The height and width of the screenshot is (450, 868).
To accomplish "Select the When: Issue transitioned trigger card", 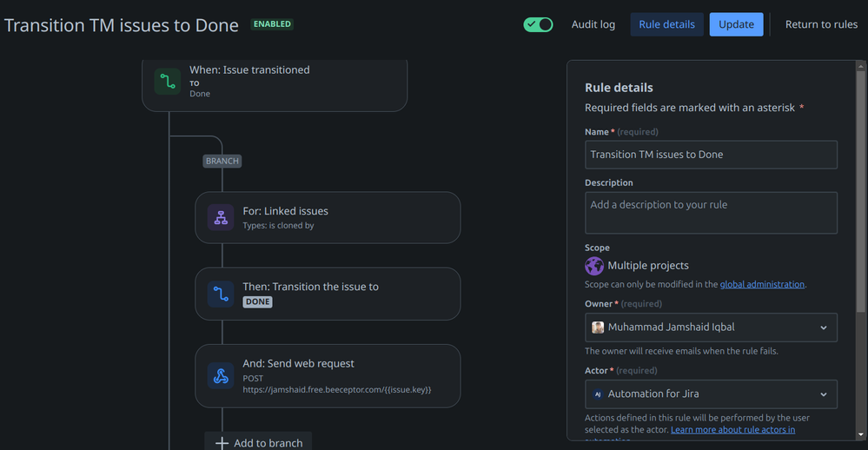I will [x=275, y=84].
